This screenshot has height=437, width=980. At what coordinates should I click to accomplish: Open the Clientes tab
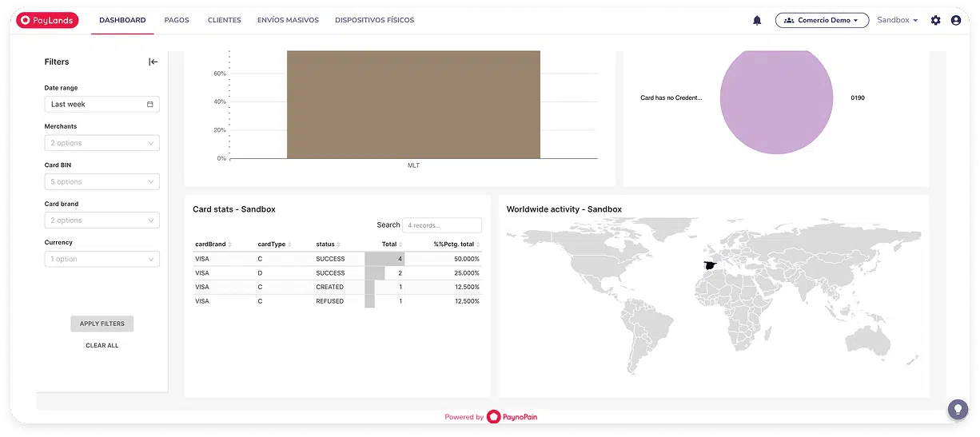click(224, 20)
